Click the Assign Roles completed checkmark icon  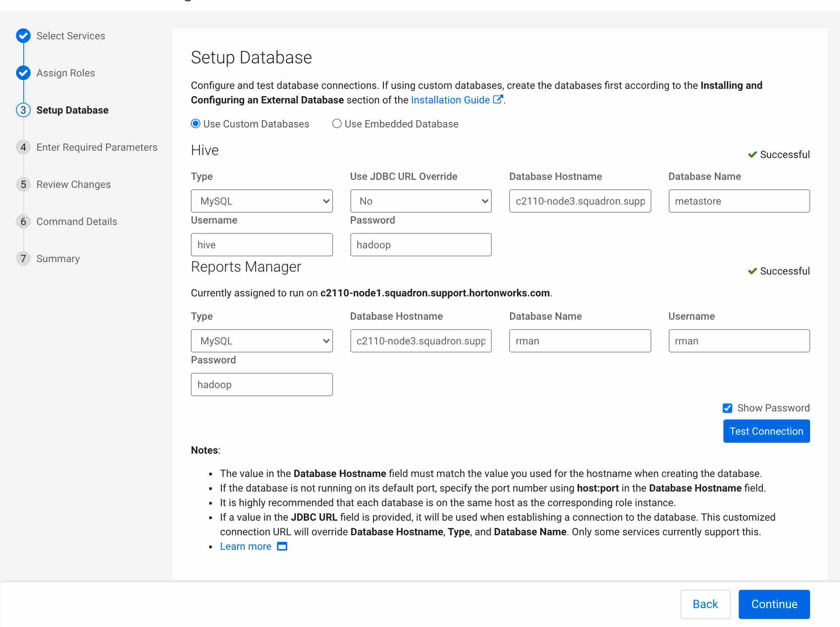pos(23,73)
